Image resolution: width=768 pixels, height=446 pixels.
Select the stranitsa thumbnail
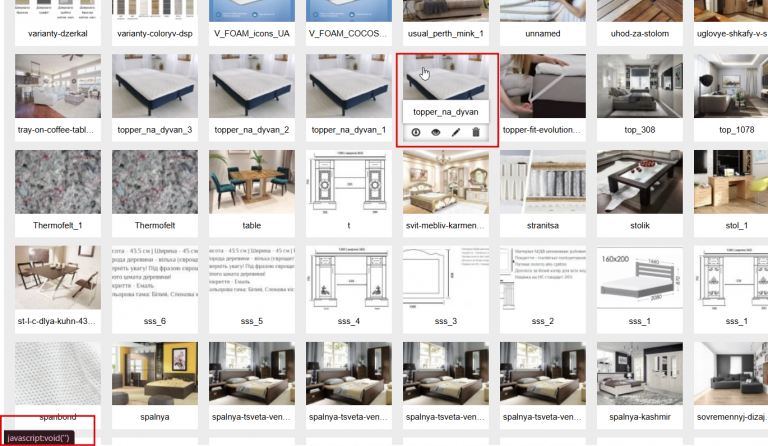[x=543, y=182]
